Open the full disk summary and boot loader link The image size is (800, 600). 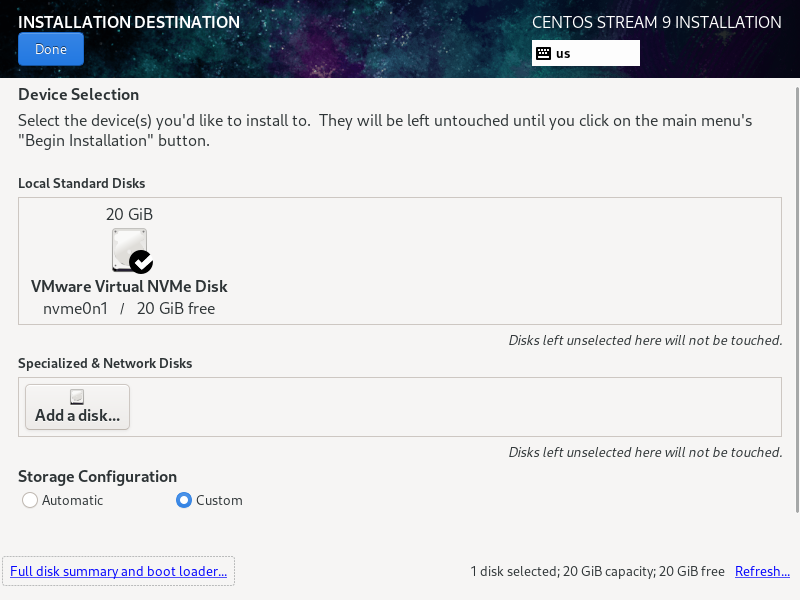pos(118,571)
